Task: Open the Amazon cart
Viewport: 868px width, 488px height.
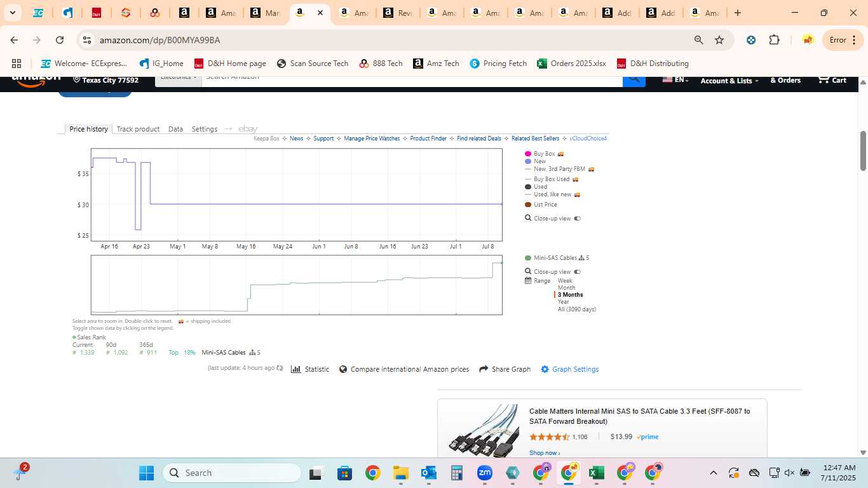Action: pyautogui.click(x=832, y=80)
